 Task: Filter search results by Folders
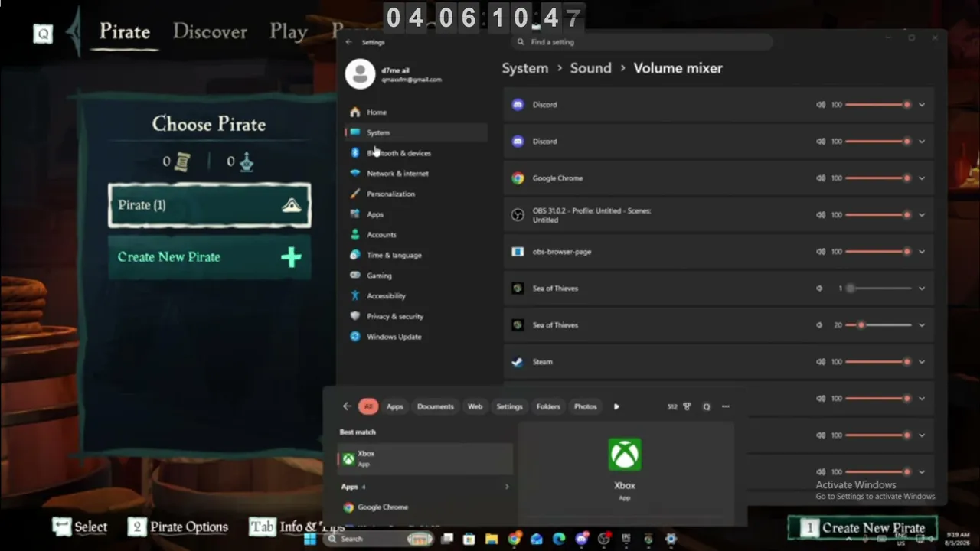tap(548, 406)
